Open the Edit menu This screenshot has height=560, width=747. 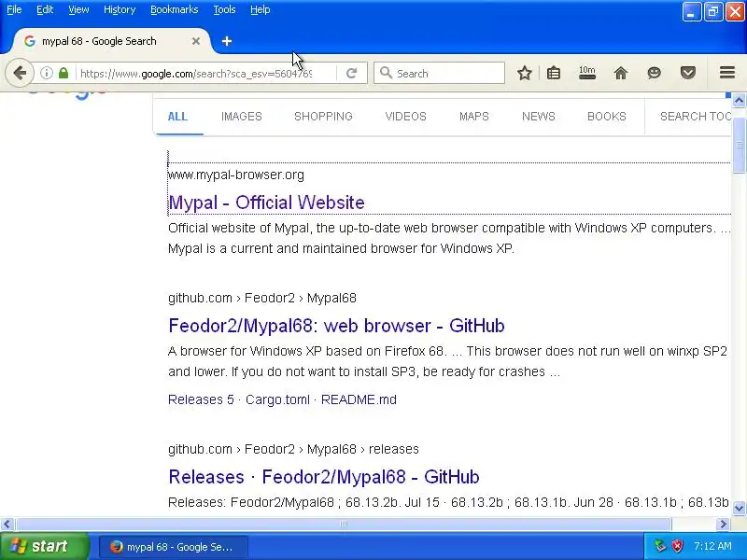click(x=45, y=9)
